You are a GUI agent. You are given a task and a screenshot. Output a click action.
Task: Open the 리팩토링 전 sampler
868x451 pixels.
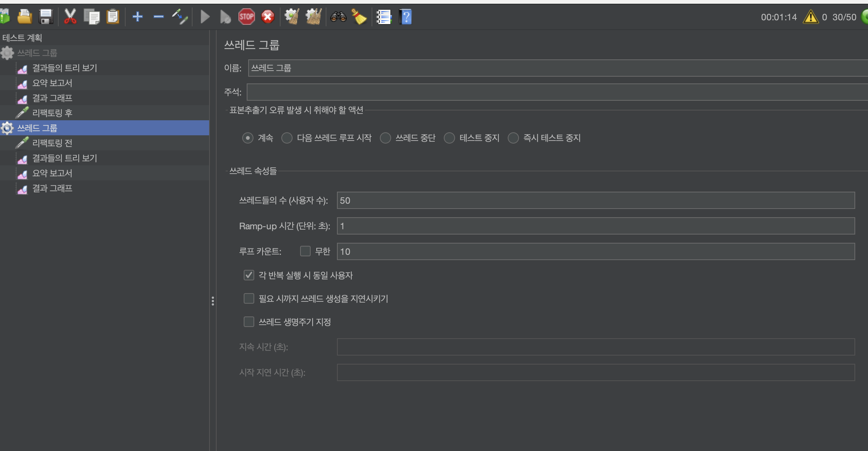[52, 143]
